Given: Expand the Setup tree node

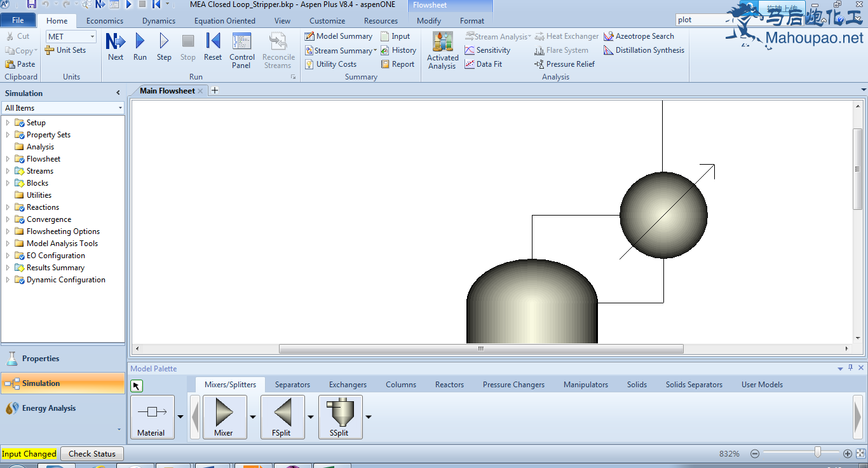Looking at the screenshot, I should click(x=8, y=123).
